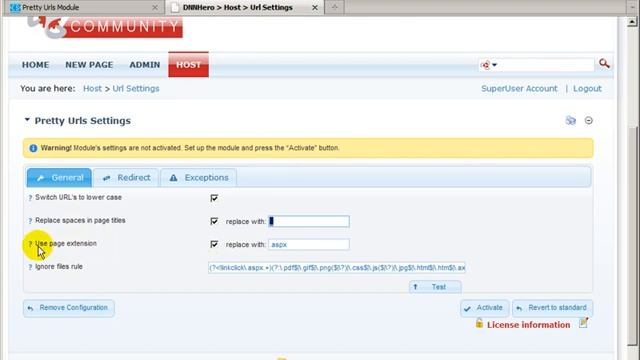640x360 pixels.
Task: Minimize the Pretty Urls Settings module
Action: [589, 120]
